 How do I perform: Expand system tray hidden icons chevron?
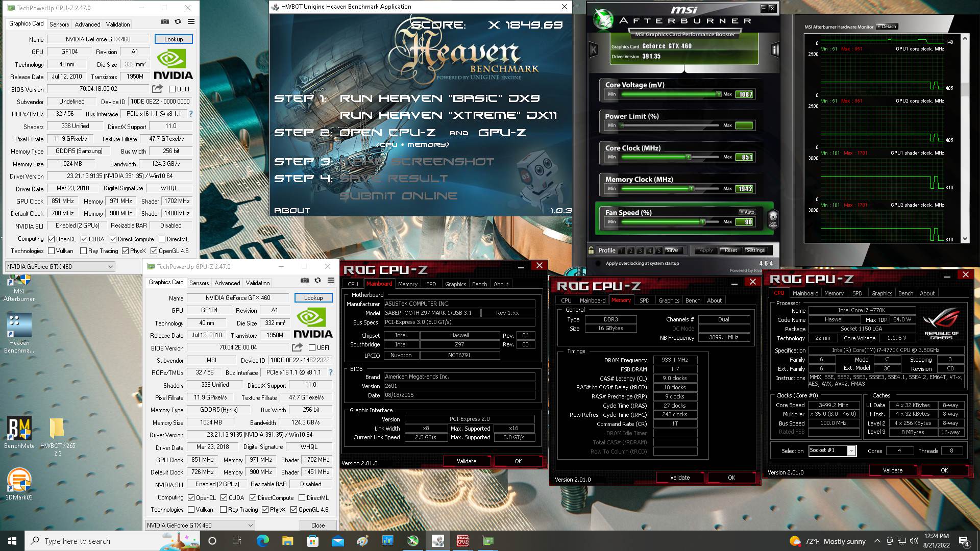point(877,541)
